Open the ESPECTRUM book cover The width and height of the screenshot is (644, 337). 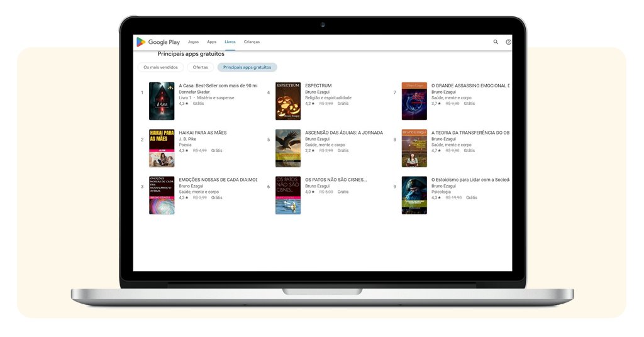click(288, 101)
